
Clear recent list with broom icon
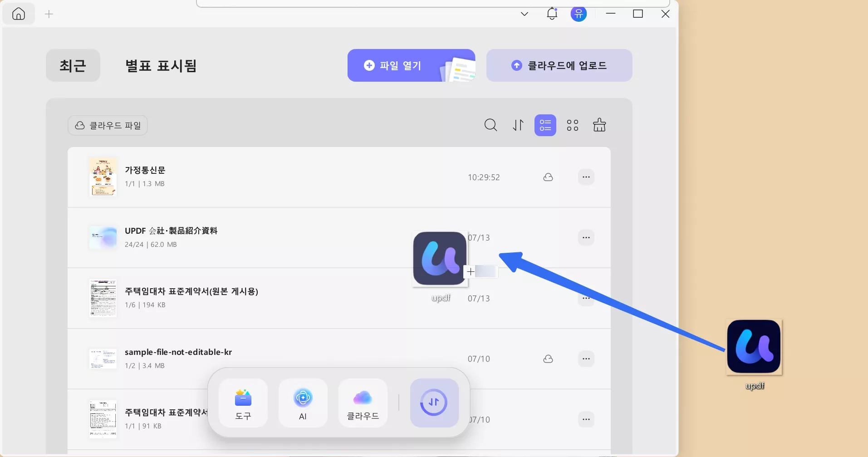599,125
